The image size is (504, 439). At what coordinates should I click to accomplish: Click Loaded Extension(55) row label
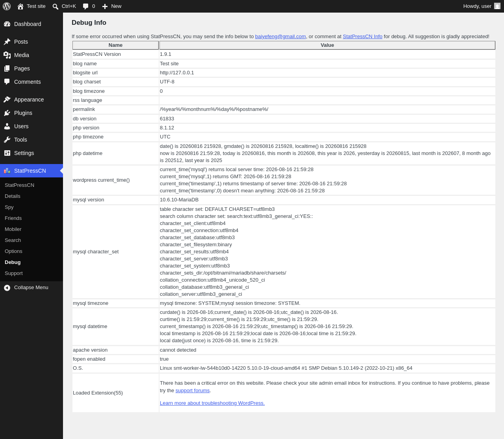[98, 393]
